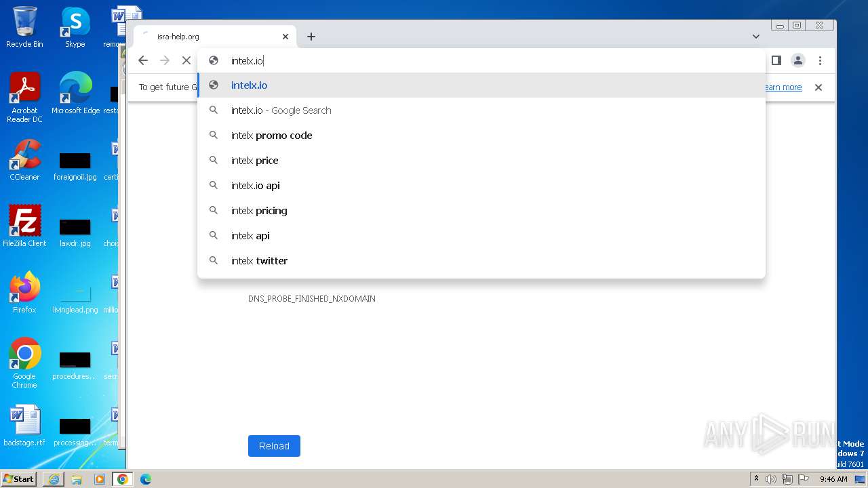Open Internet Explorer from taskbar
Image resolution: width=868 pixels, height=488 pixels.
click(54, 479)
